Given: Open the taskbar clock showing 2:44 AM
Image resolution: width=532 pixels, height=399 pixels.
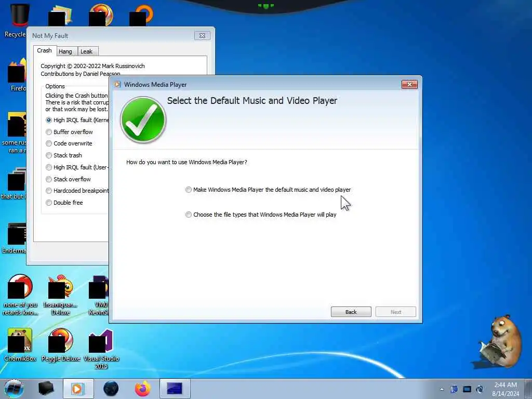Looking at the screenshot, I should point(506,389).
